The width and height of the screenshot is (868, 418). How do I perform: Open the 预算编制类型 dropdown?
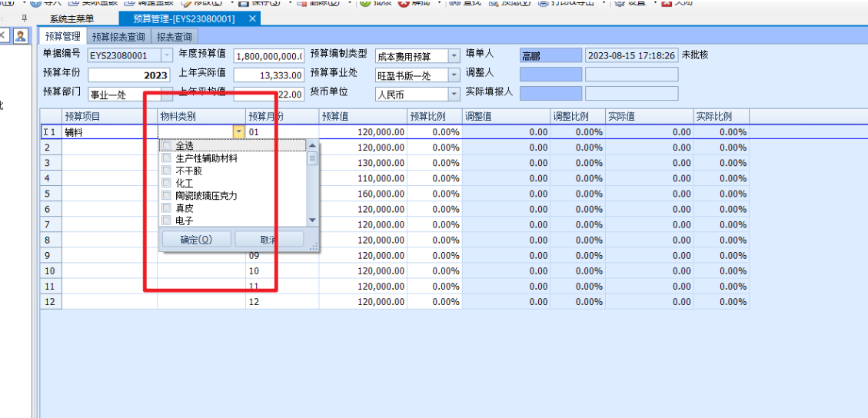pos(454,56)
